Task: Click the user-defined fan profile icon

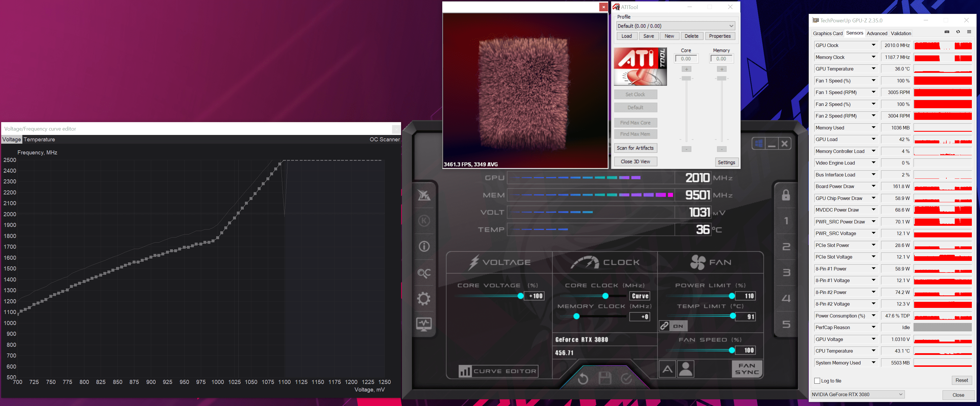Action: click(x=685, y=369)
